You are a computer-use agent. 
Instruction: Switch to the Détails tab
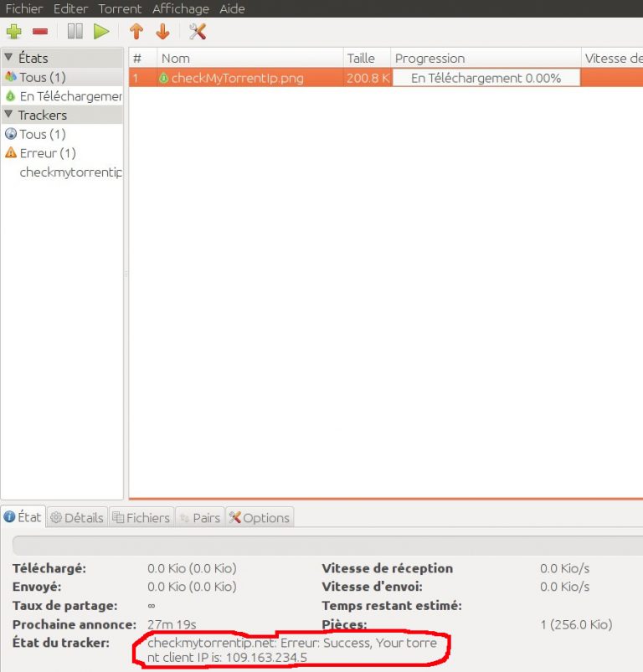[77, 517]
